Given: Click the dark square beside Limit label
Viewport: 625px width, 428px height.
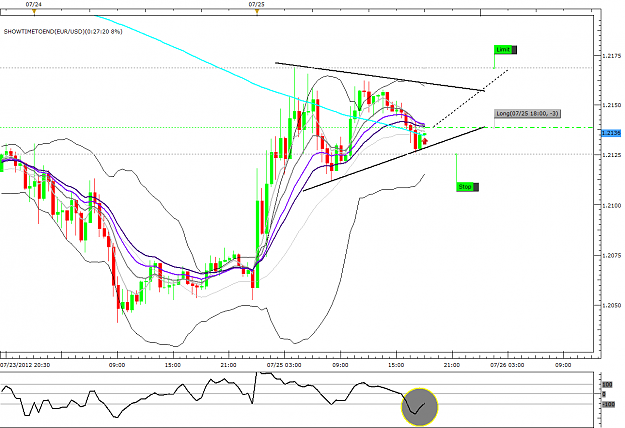Looking at the screenshot, I should [514, 50].
